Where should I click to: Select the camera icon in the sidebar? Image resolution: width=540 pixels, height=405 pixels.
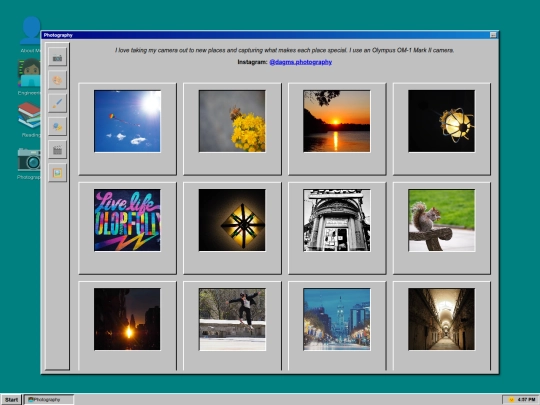57,57
